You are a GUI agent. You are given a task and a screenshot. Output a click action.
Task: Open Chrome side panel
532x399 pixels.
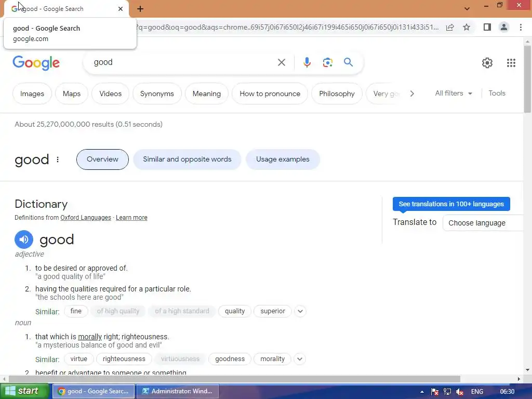487,27
